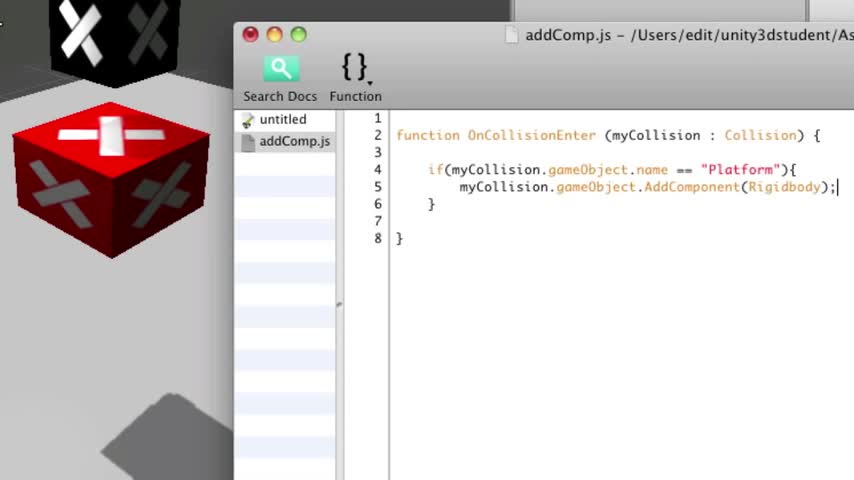Click the untitled script icon
The height and width of the screenshot is (480, 854).
[248, 120]
